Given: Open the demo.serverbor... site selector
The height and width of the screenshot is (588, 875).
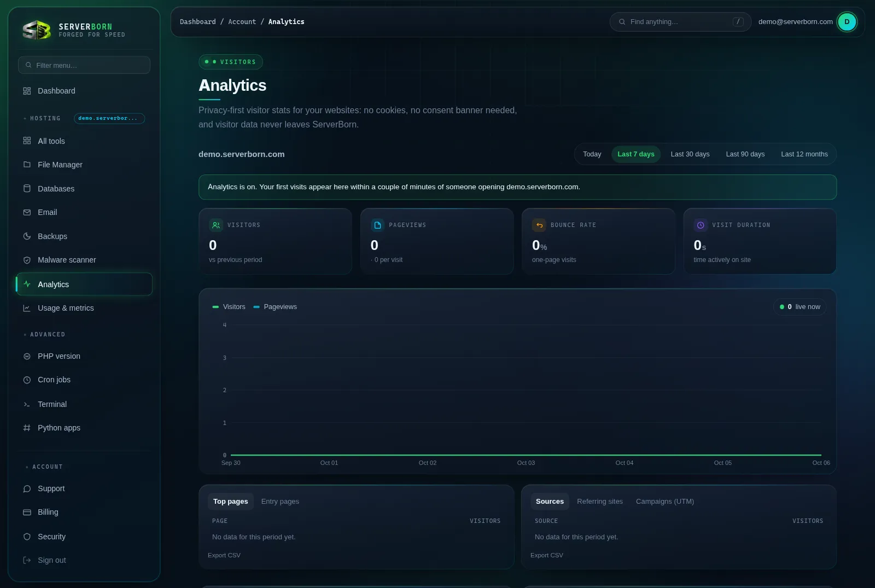Looking at the screenshot, I should click(109, 118).
